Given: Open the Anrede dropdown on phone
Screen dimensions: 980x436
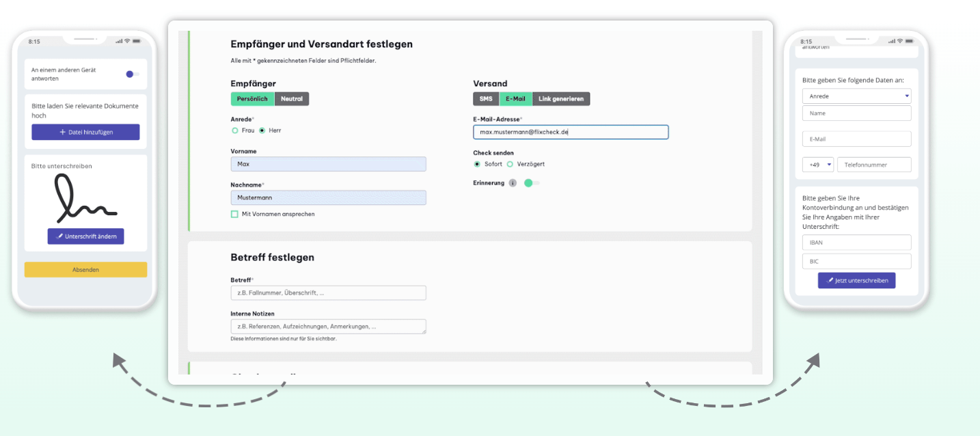Looking at the screenshot, I should (856, 96).
